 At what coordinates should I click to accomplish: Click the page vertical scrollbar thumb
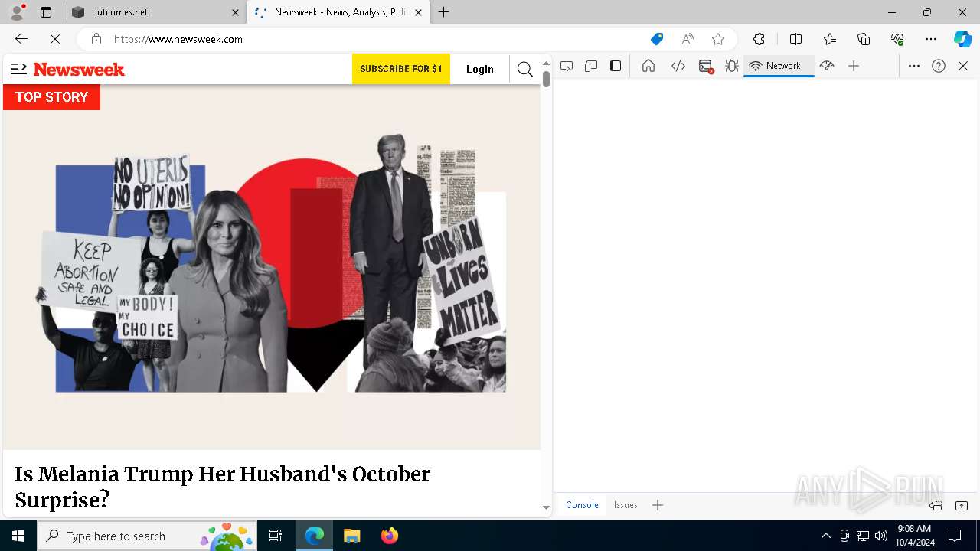546,79
